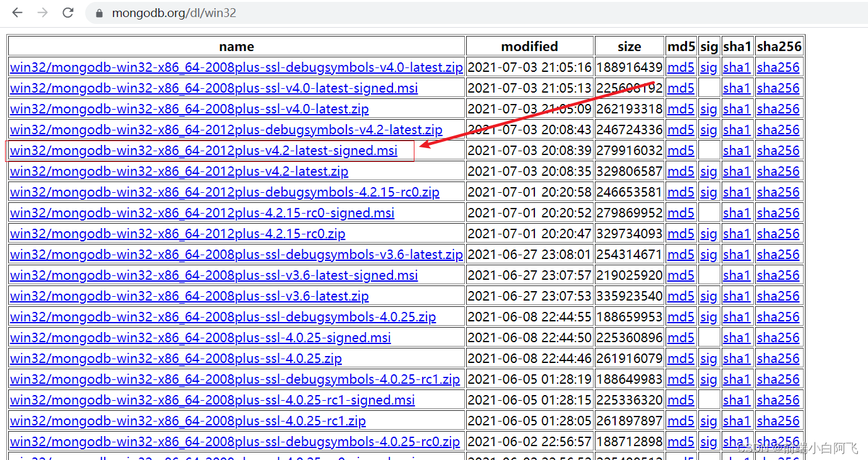This screenshot has width=868, height=460.
Task: Open 2008plus-ssl-v3.6-latest-signed.msi link
Action: pos(214,275)
